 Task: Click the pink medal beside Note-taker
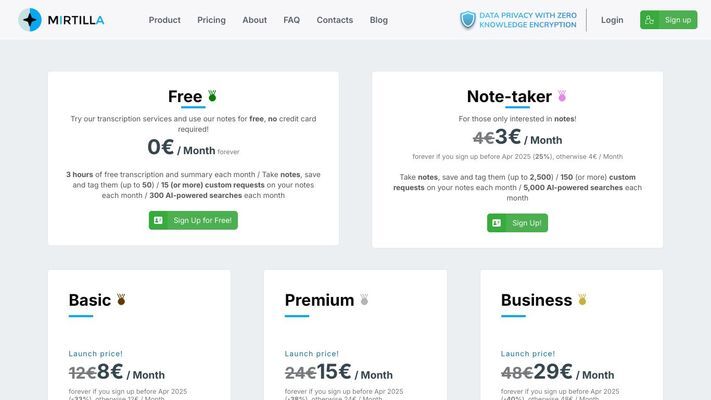pyautogui.click(x=562, y=96)
